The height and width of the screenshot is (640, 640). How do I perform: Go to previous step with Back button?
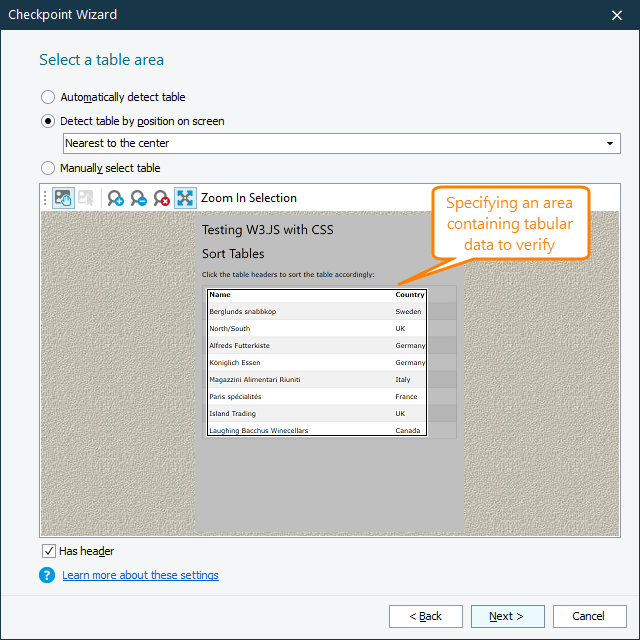426,616
